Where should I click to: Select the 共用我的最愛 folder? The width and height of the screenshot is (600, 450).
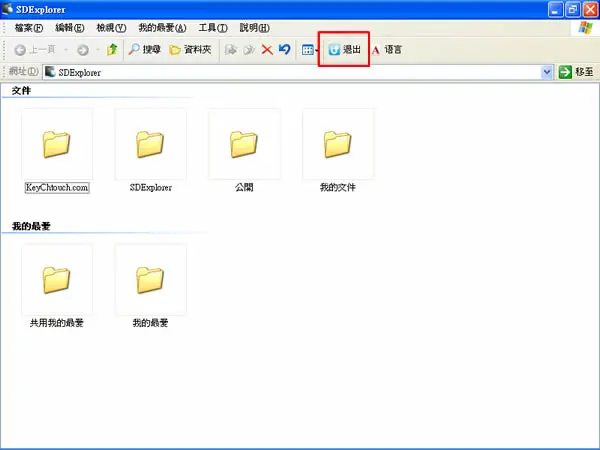(x=57, y=286)
